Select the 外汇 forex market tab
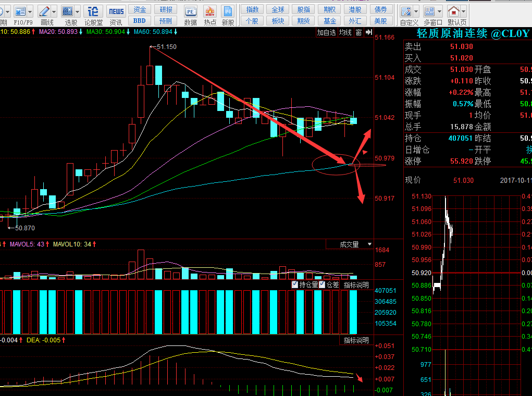 click(x=355, y=21)
